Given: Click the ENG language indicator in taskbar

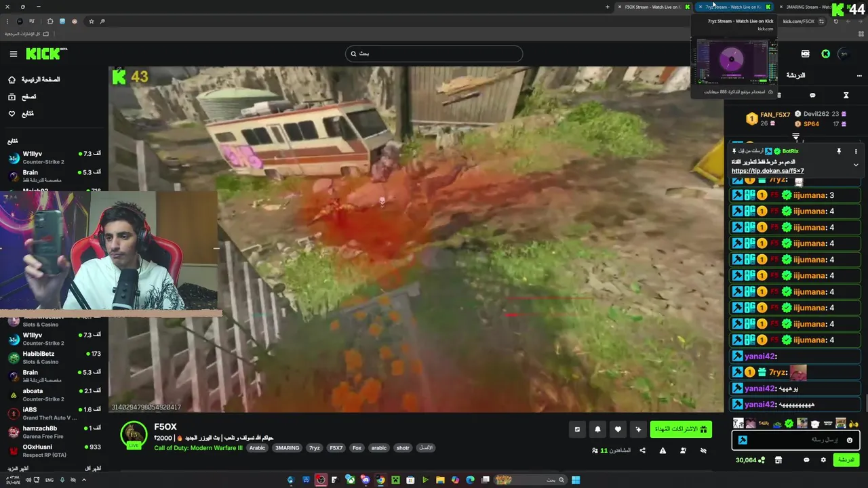Looking at the screenshot, I should coord(50,480).
